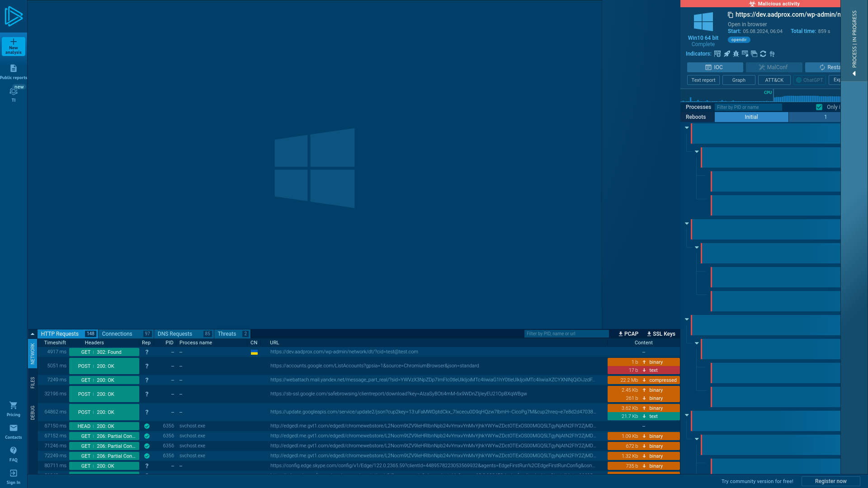Click the stacked windows indicator icon
Screen dimensions: 868x488
(754, 54)
